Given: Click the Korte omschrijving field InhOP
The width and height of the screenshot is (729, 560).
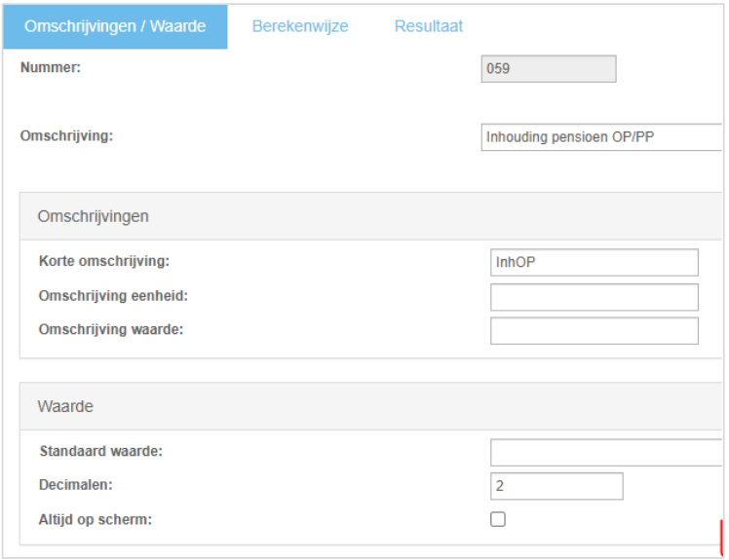Looking at the screenshot, I should (x=595, y=263).
